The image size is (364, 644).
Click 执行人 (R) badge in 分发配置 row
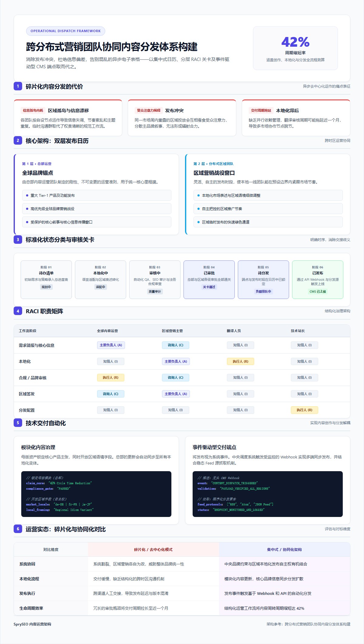(x=304, y=410)
